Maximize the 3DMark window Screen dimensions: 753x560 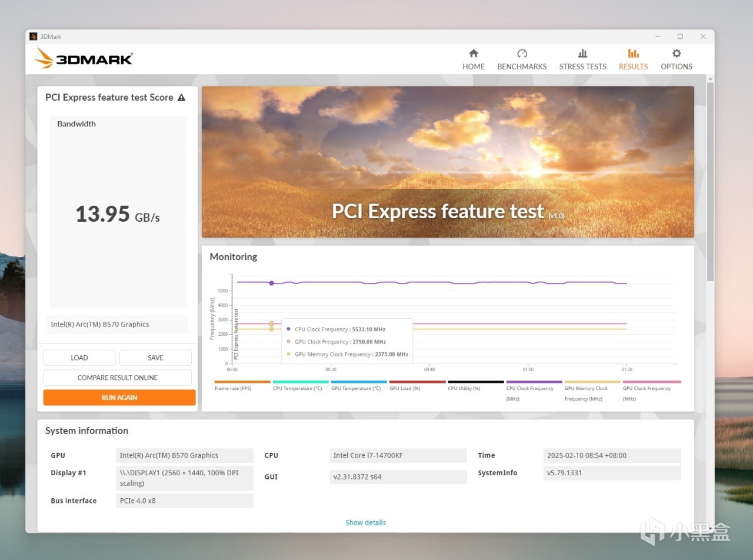pos(680,36)
